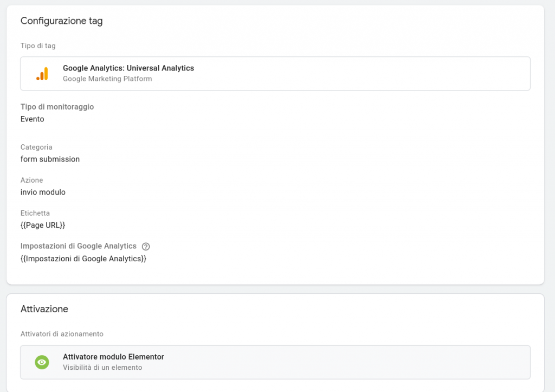Select the invio modulo action value
This screenshot has height=392, width=555.
43,192
